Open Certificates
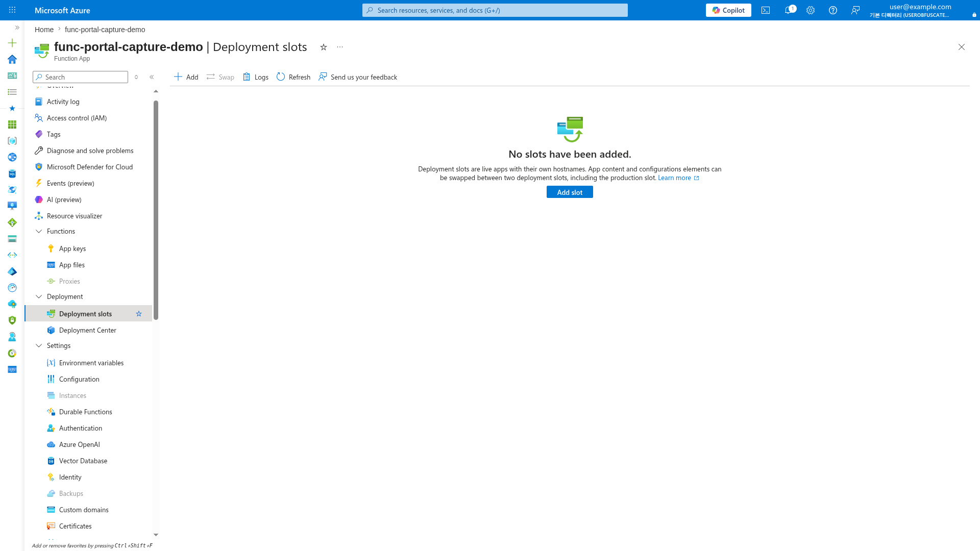This screenshot has height=551, width=980. pyautogui.click(x=88, y=526)
